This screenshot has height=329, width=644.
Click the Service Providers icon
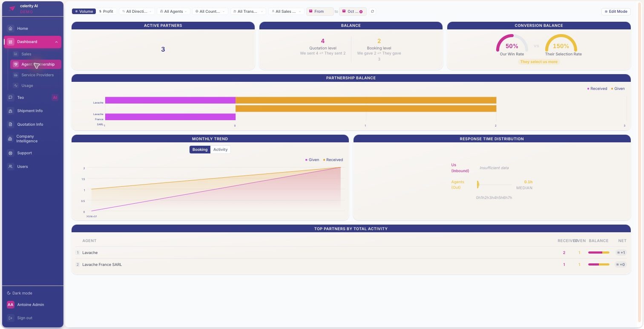tap(16, 75)
